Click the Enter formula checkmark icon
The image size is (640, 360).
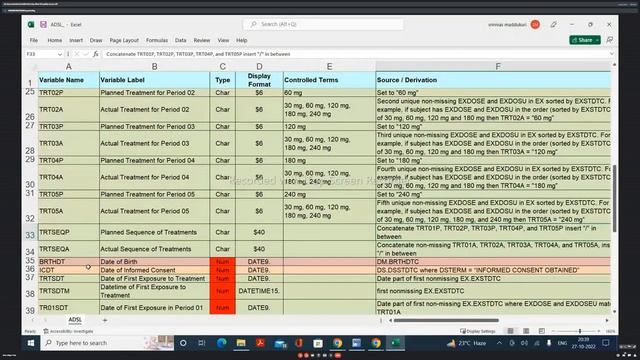click(x=86, y=54)
